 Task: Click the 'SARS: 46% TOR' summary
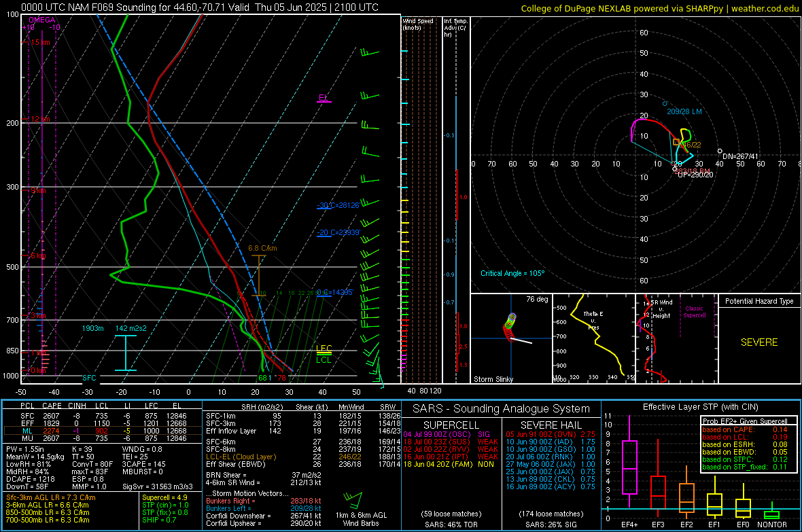click(451, 525)
